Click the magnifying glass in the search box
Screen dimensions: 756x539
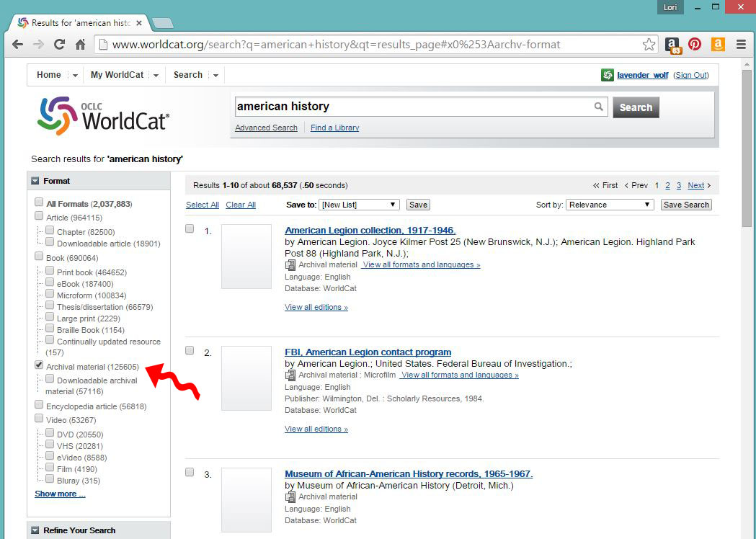(599, 106)
